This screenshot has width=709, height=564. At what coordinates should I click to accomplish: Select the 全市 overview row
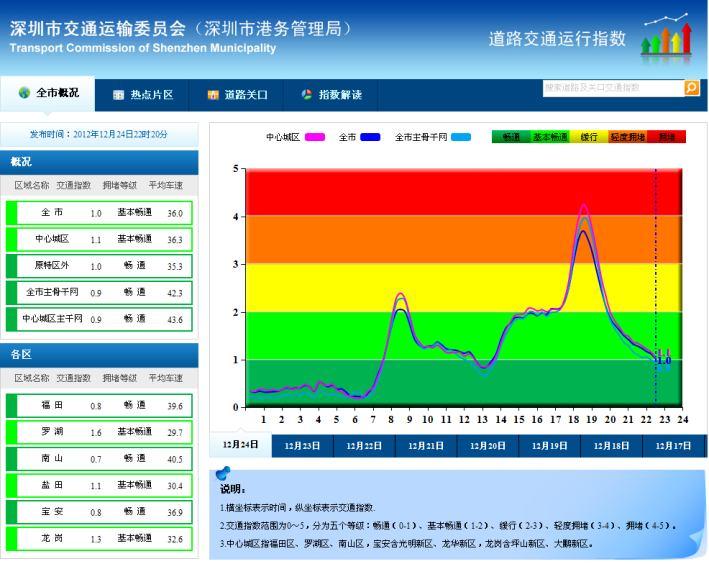[x=99, y=213]
